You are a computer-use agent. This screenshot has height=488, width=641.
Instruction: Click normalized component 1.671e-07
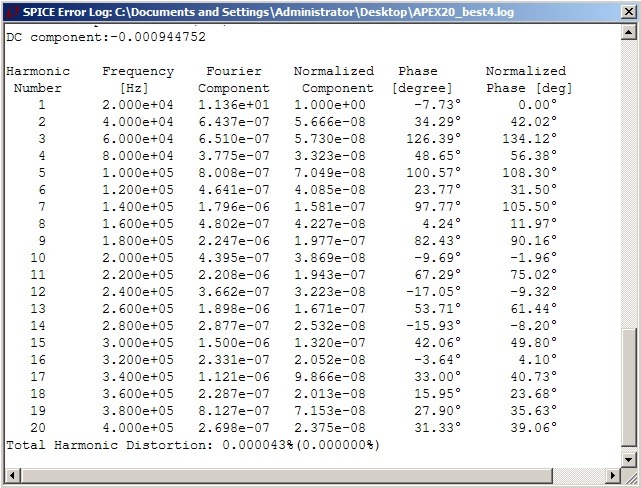point(330,309)
